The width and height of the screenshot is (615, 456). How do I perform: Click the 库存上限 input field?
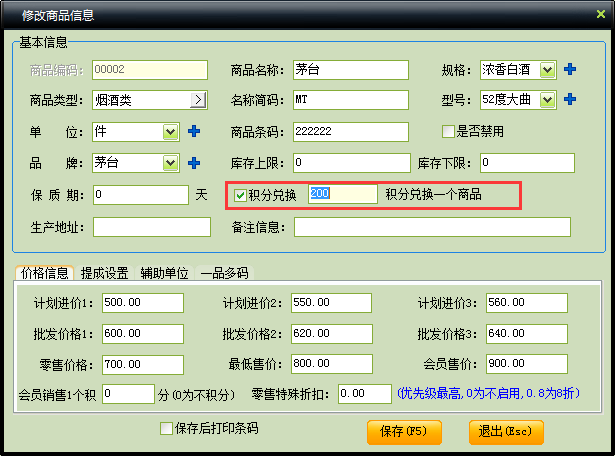point(352,163)
